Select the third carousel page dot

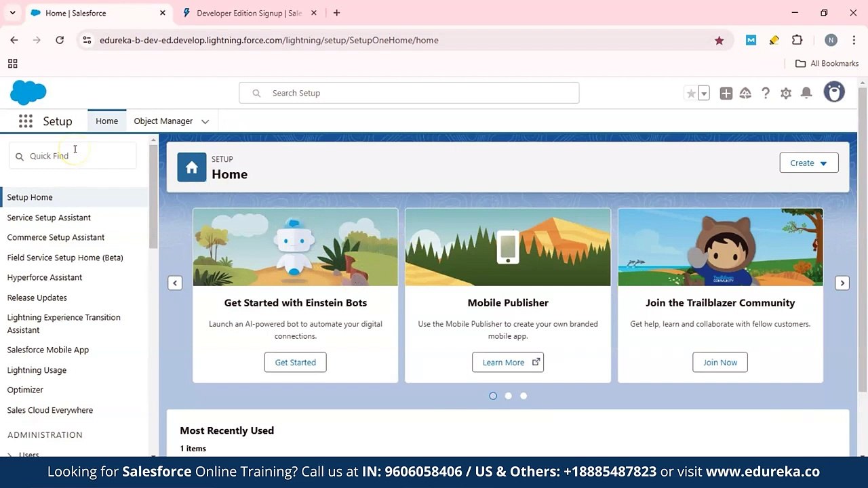tap(524, 396)
